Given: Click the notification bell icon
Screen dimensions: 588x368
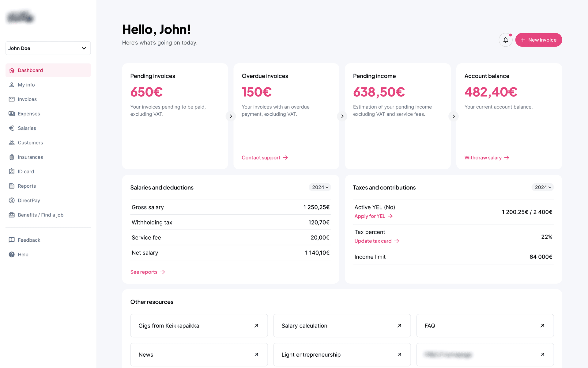Looking at the screenshot, I should [x=505, y=40].
